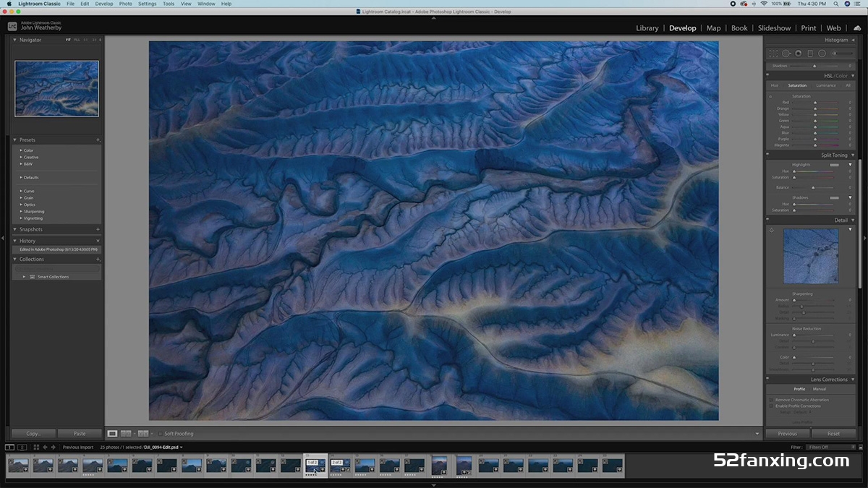Add a new preset with plus icon

[98, 140]
